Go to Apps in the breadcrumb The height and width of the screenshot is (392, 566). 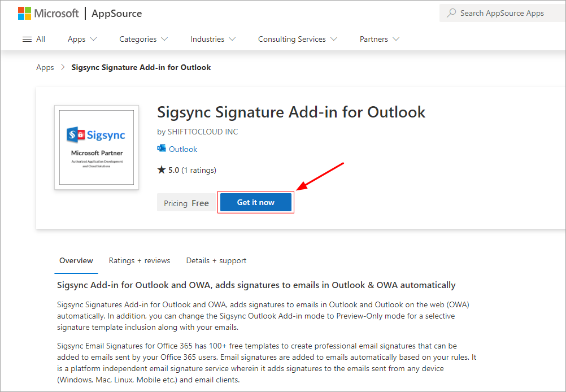[x=45, y=67]
